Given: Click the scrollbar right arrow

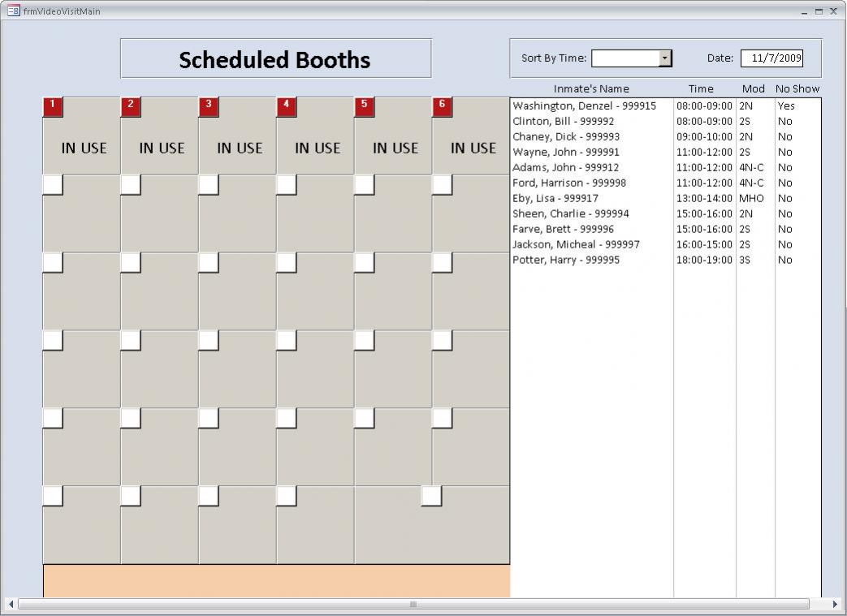Looking at the screenshot, I should (835, 604).
